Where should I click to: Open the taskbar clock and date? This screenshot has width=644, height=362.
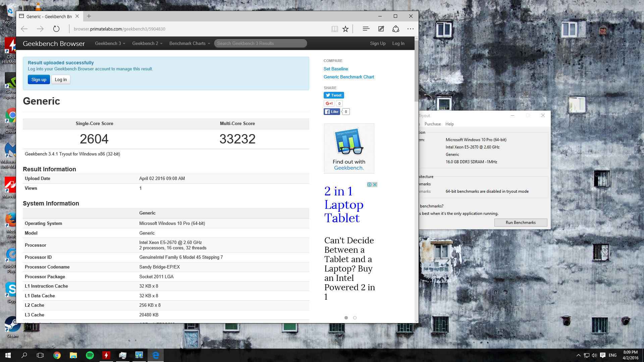click(630, 355)
